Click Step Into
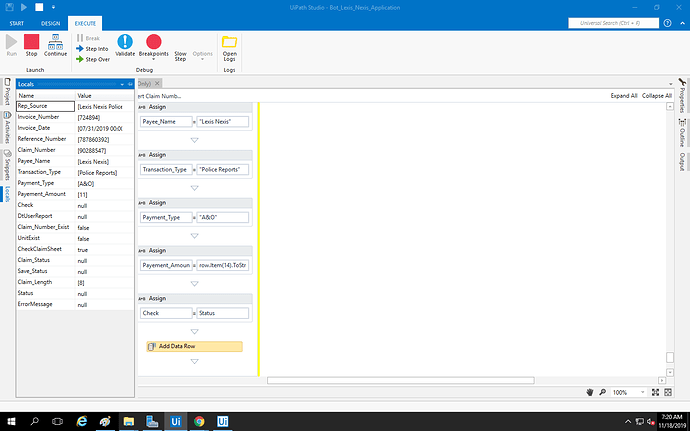690x431 pixels. tap(92, 49)
